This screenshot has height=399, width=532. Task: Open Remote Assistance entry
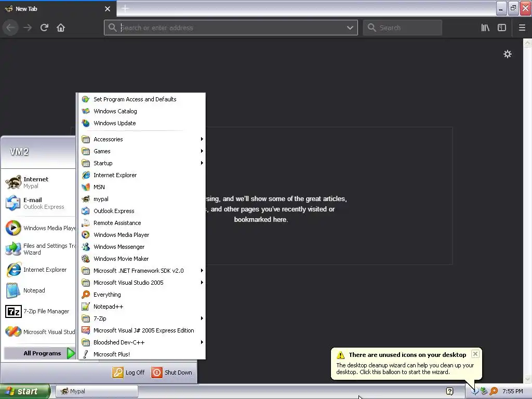(x=142, y=223)
